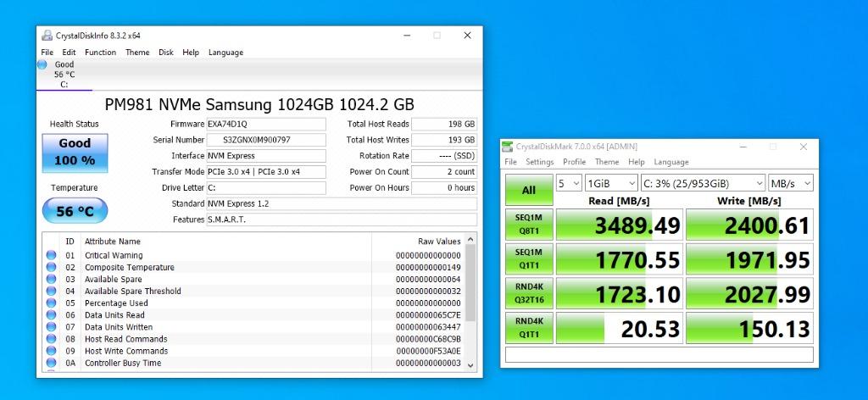Click status orb beside Percentage Used row
Image resolution: width=868 pixels, height=400 pixels.
pyautogui.click(x=52, y=303)
